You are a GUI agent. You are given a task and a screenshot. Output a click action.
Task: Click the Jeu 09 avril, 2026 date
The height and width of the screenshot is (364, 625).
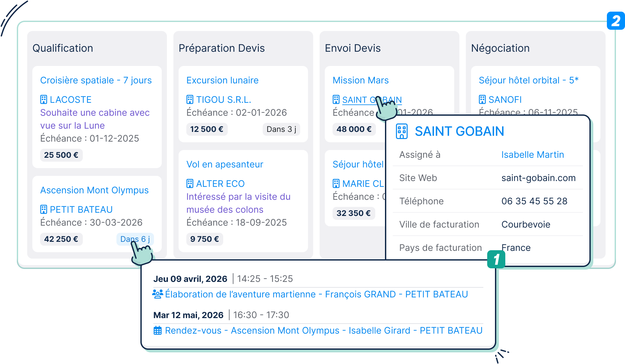pyautogui.click(x=190, y=279)
